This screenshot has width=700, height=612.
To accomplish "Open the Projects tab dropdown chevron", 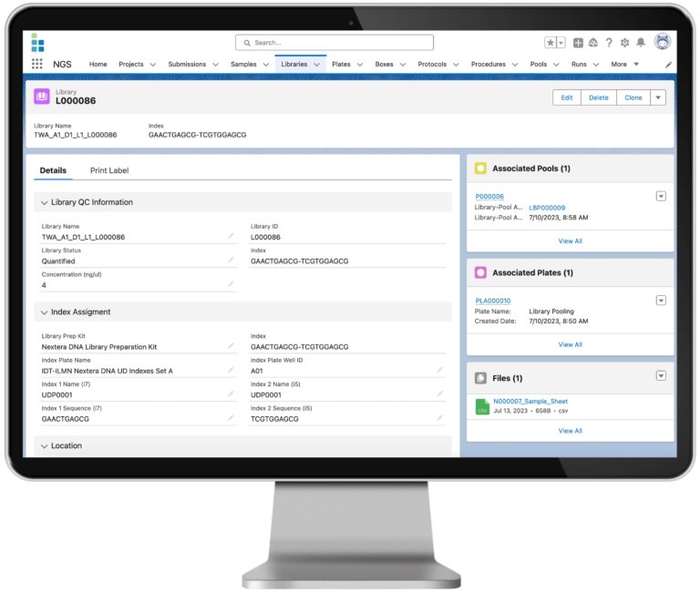I will coord(153,65).
